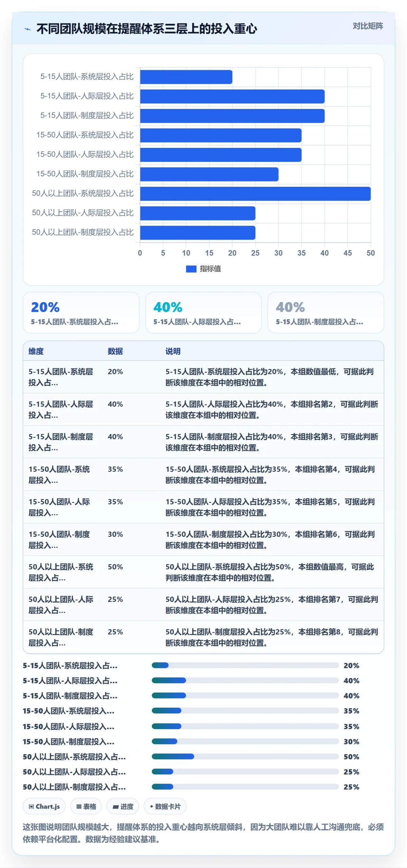The height and width of the screenshot is (868, 407).
Task: Click the summary paragraph starting 这张图说明
Action: 203,833
